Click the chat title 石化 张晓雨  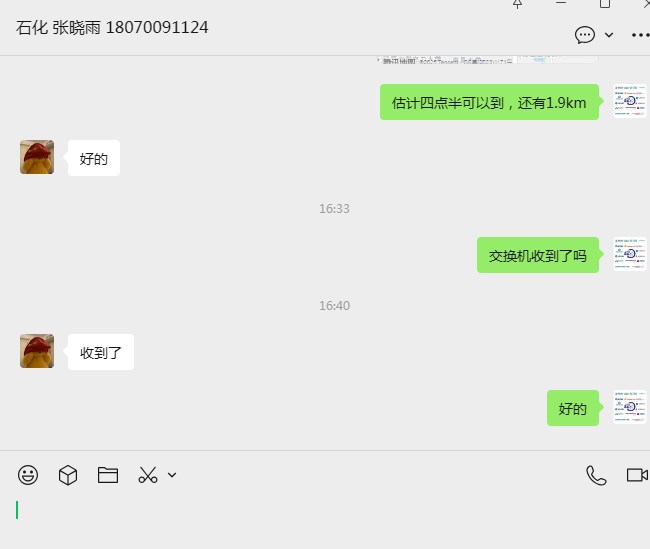pos(58,28)
